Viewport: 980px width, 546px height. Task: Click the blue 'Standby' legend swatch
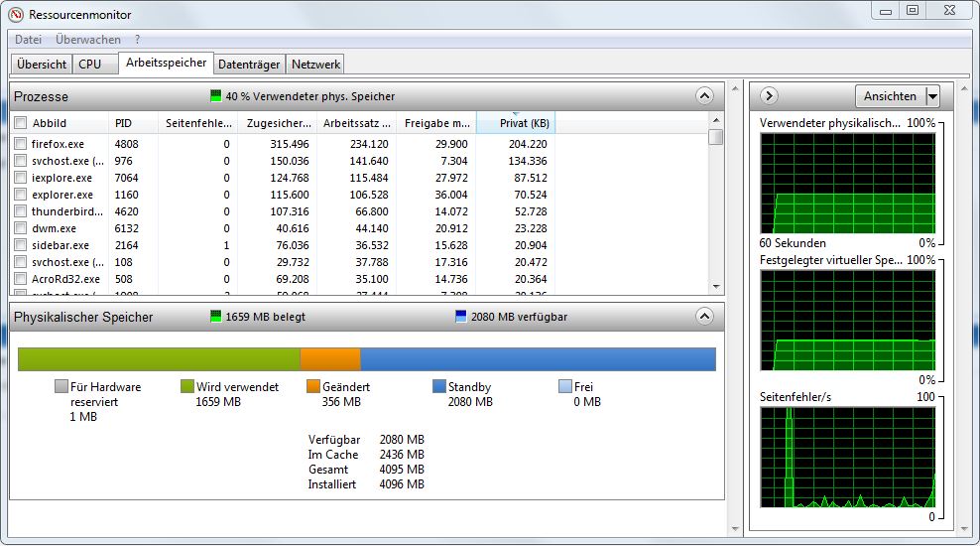pyautogui.click(x=438, y=386)
